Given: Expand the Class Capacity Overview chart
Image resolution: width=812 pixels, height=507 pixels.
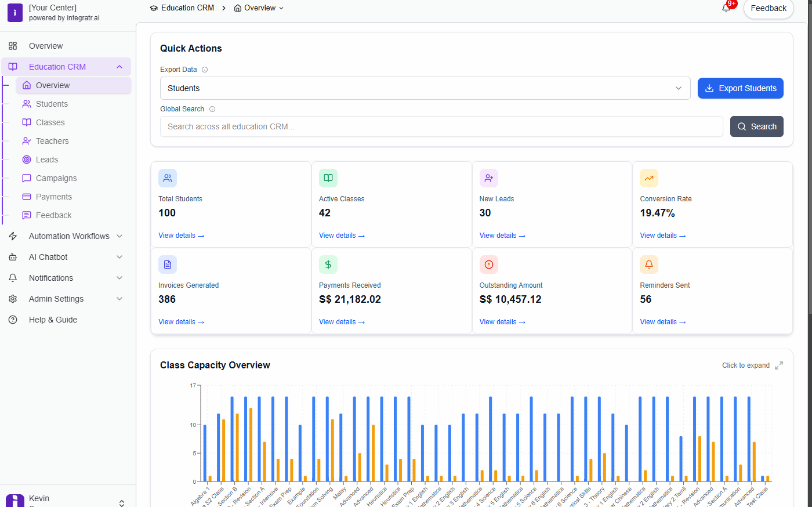Looking at the screenshot, I should (x=779, y=365).
